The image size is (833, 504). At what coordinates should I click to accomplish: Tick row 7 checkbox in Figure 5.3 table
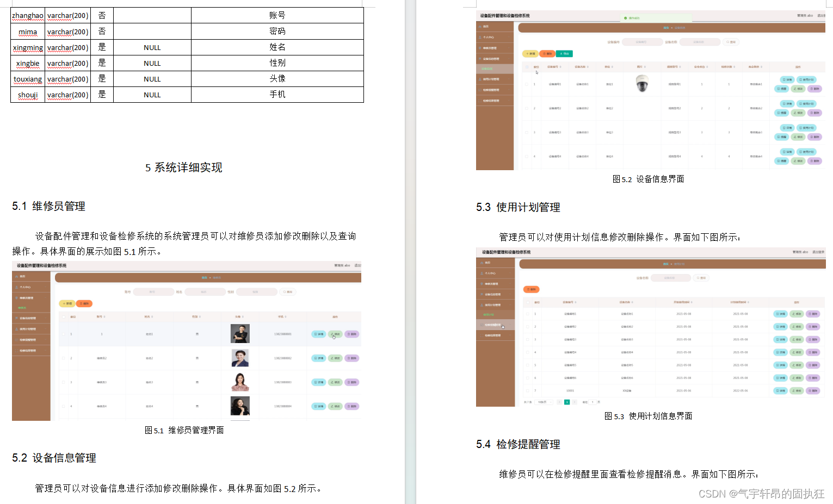pos(527,390)
